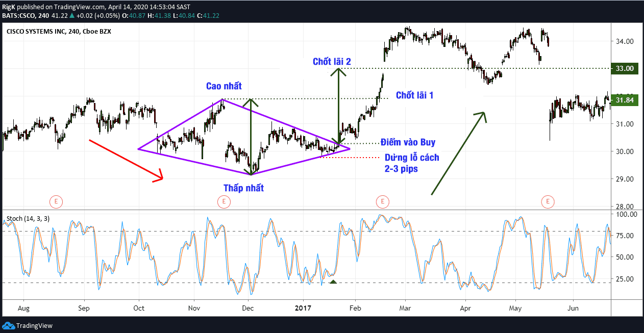
Task: Click the 'Mar' time axis label
Action: pyautogui.click(x=406, y=309)
